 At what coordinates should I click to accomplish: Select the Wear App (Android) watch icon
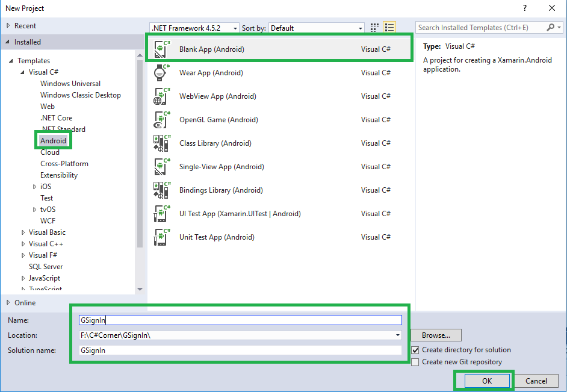click(x=162, y=73)
